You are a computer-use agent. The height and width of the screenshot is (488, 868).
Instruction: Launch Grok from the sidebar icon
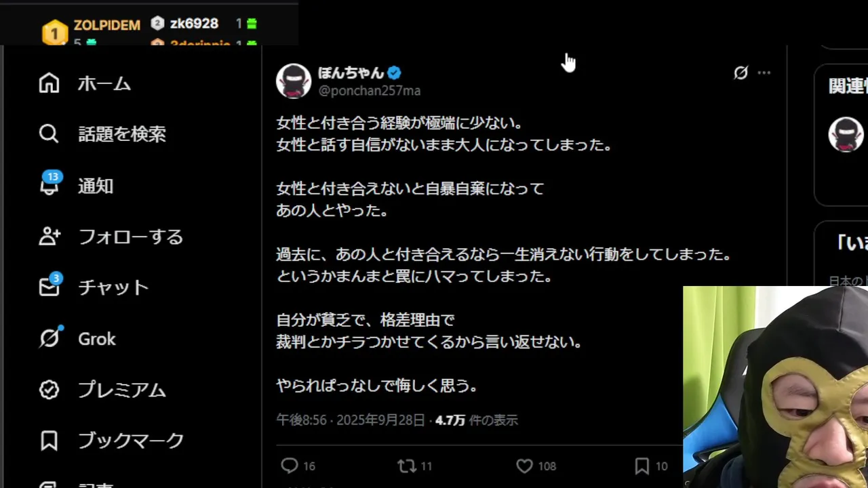(x=50, y=338)
